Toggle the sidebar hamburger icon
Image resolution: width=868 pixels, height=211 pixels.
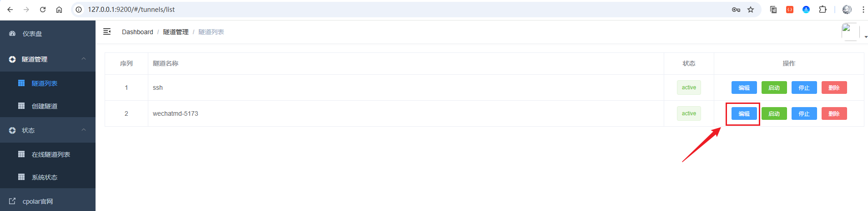point(107,31)
